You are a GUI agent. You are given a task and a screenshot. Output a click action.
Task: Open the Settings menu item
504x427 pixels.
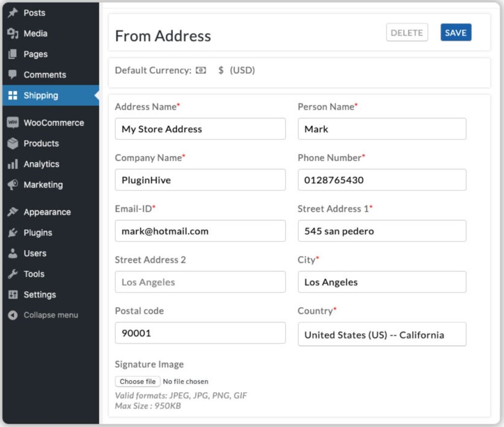click(x=51, y=295)
